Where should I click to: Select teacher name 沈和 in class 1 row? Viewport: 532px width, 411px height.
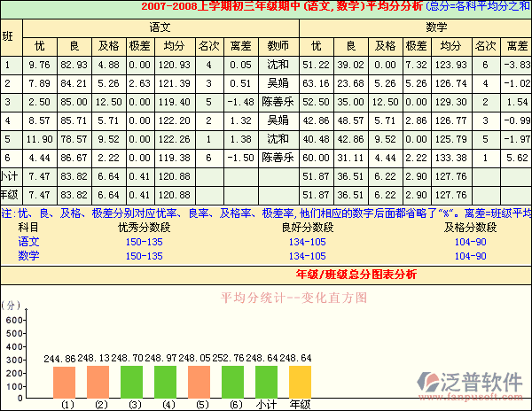coord(278,65)
